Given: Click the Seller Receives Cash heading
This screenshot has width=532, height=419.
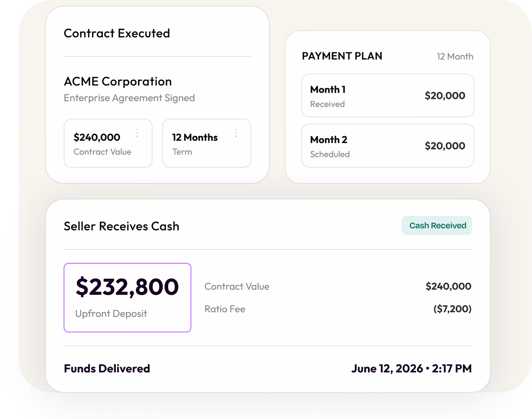Looking at the screenshot, I should pos(122,226).
